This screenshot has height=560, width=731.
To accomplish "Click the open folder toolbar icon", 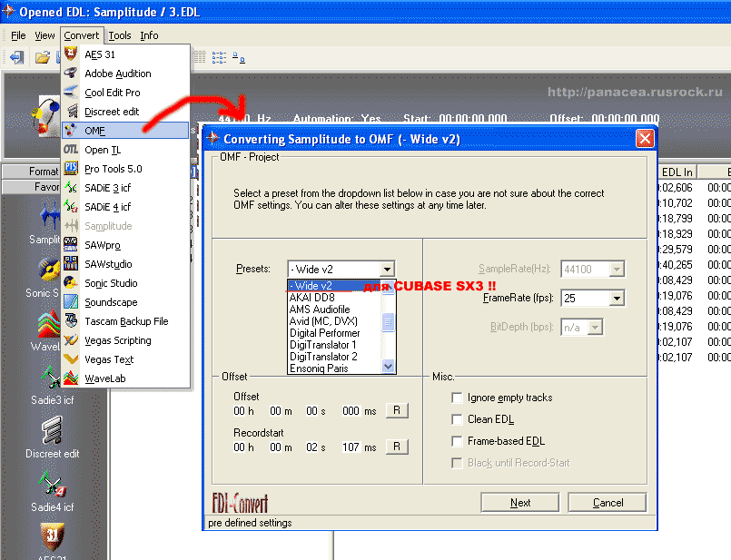I will (42, 57).
